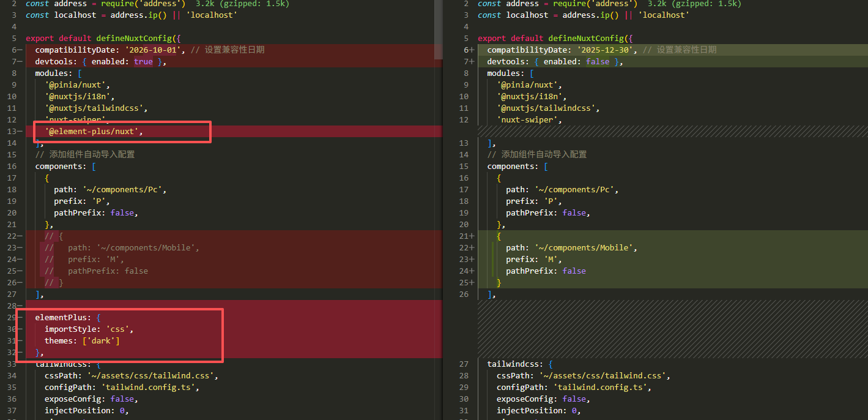Click '// 添加组件自动导入配置' comment in modified pane
Screen dimensions: 868x420
tap(536, 154)
